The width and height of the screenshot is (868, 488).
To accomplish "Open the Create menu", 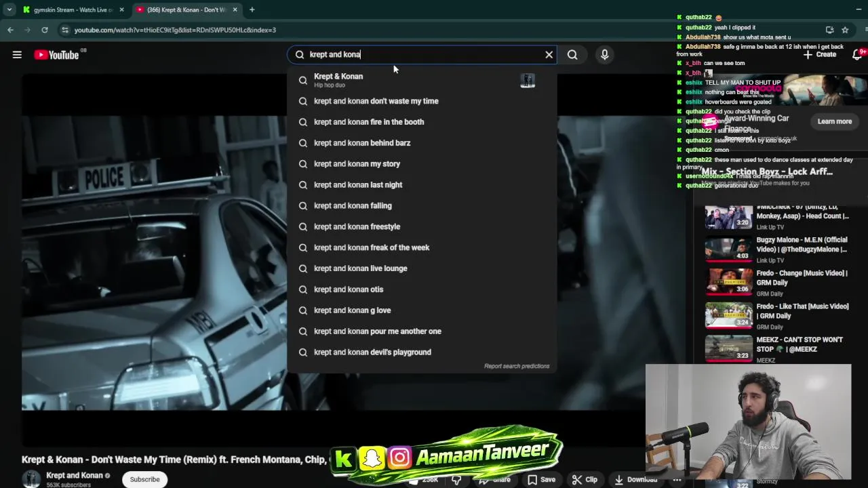I will [820, 54].
